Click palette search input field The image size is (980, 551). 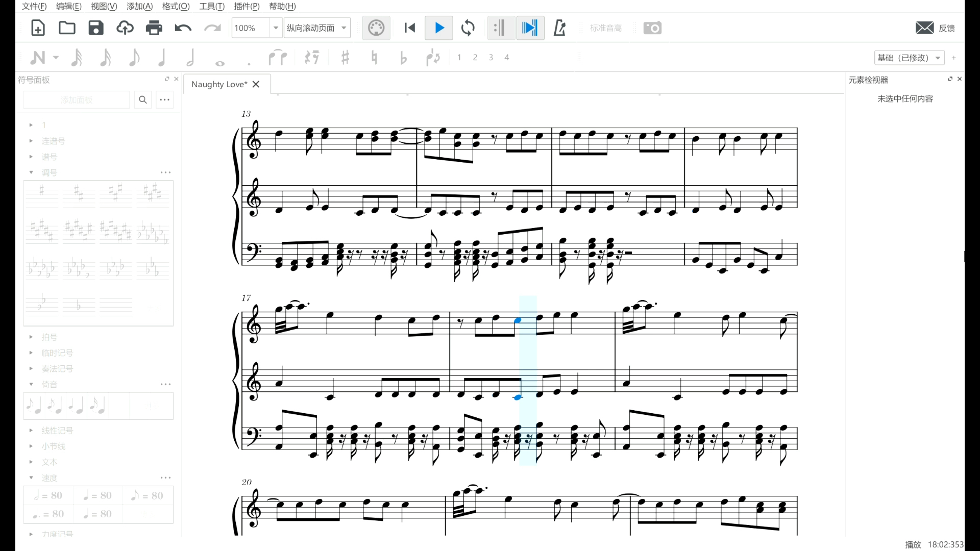pyautogui.click(x=77, y=99)
